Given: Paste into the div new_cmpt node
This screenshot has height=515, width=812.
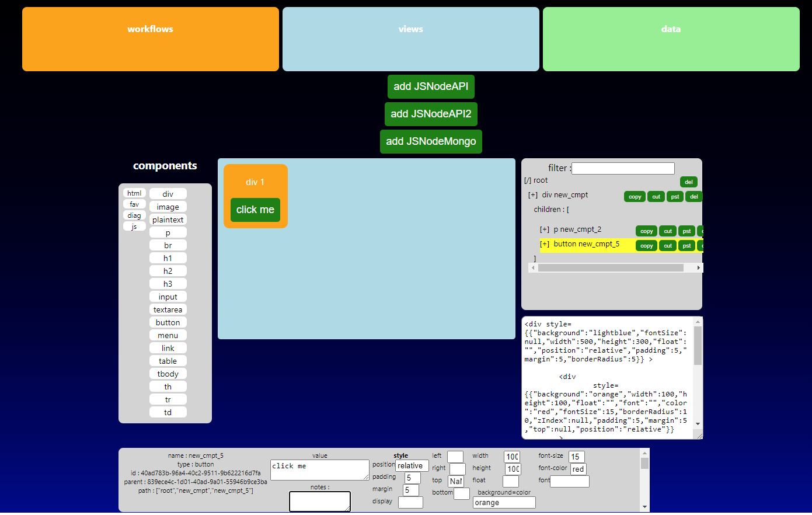Looking at the screenshot, I should (675, 197).
